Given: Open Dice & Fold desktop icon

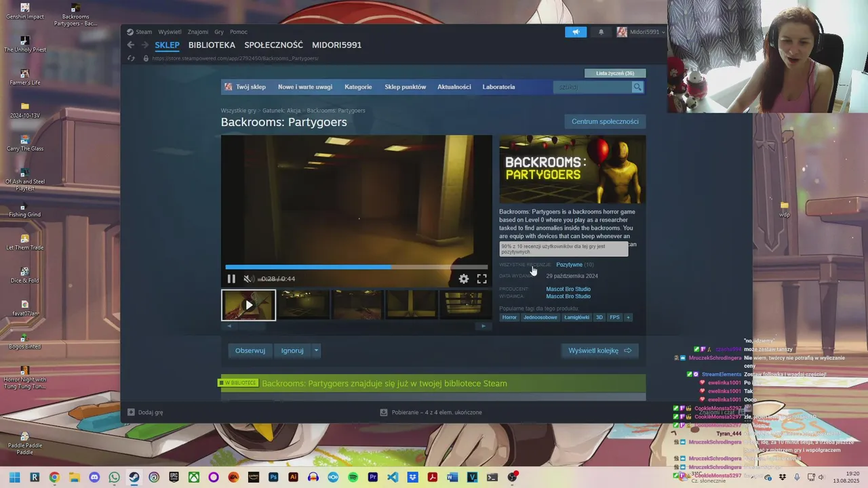Looking at the screenshot, I should coord(25,276).
